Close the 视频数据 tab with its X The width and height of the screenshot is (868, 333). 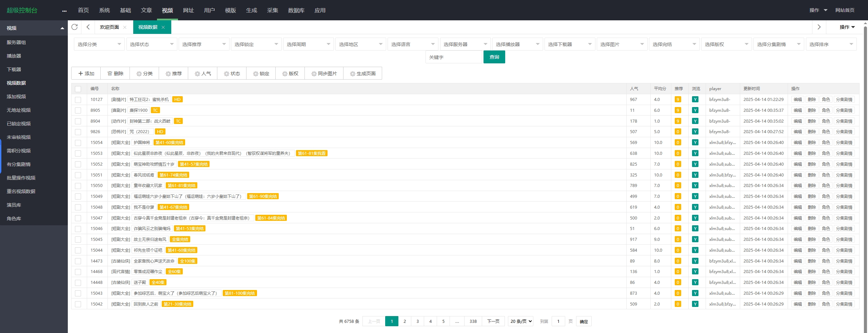[x=163, y=27]
